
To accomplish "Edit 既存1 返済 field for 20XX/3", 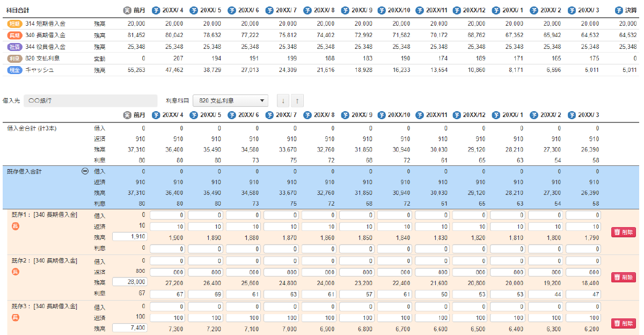I will point(583,227).
